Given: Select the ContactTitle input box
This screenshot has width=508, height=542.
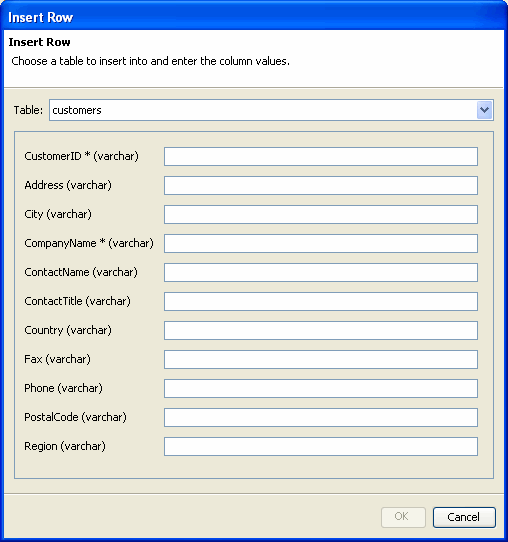Looking at the screenshot, I should (321, 301).
